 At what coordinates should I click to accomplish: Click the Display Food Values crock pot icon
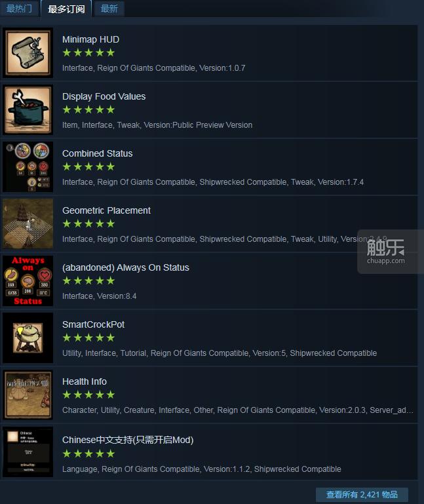(28, 109)
